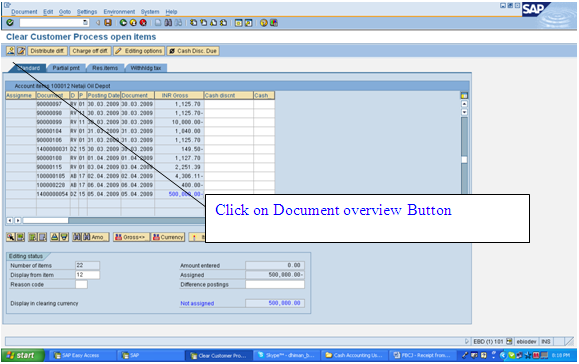This screenshot has width=579, height=364.
Task: Click the Currency button
Action: point(168,237)
